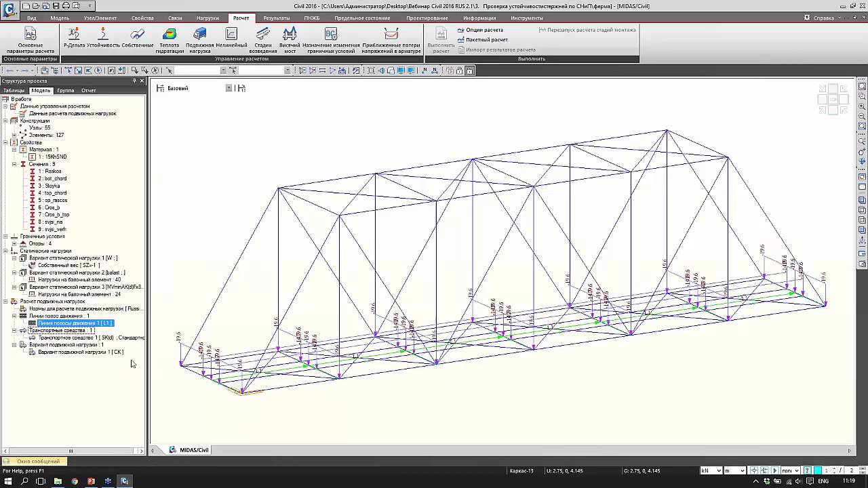Open Основные параметры расчета
The width and height of the screenshot is (868, 488).
point(31,40)
